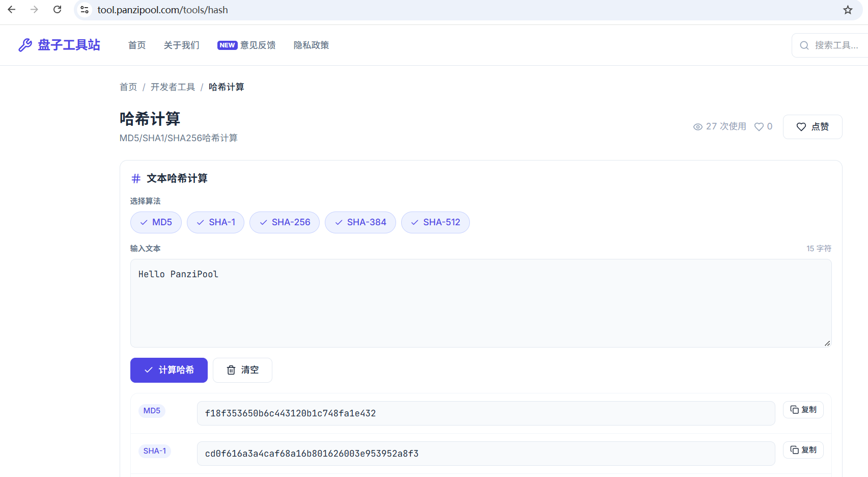Click the NEW badge in navigation

tap(227, 45)
